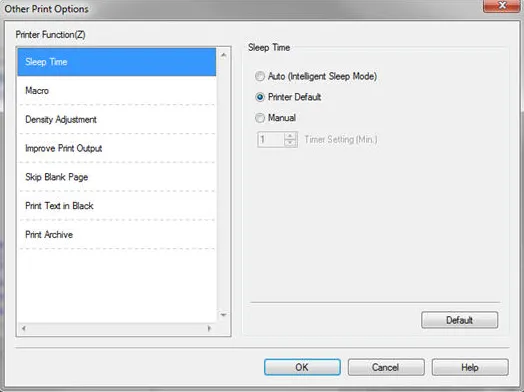Select Density Adjustment from the list
The height and width of the screenshot is (392, 524).
(117, 120)
